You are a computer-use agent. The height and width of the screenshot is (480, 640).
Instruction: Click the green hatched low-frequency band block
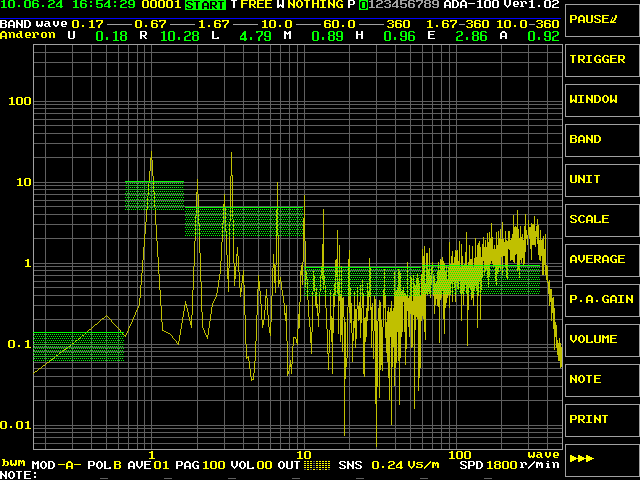click(78, 346)
